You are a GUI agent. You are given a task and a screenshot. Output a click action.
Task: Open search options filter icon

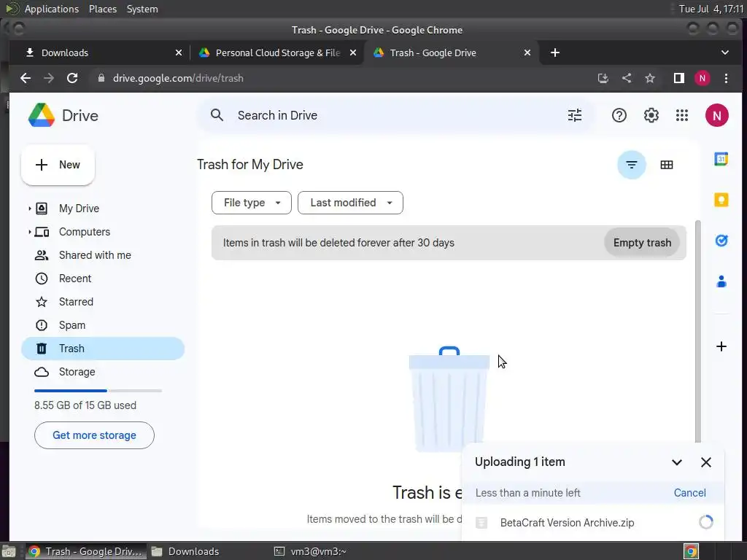tap(575, 115)
